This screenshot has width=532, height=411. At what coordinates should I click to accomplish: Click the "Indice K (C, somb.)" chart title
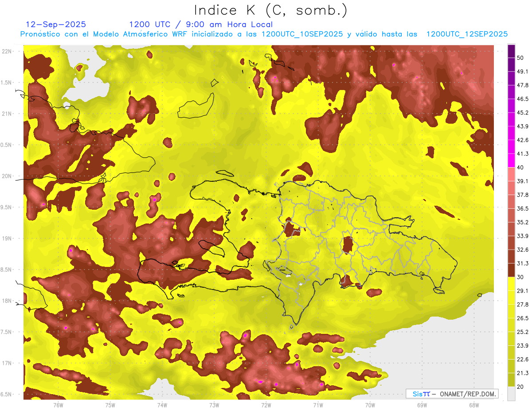[270, 10]
